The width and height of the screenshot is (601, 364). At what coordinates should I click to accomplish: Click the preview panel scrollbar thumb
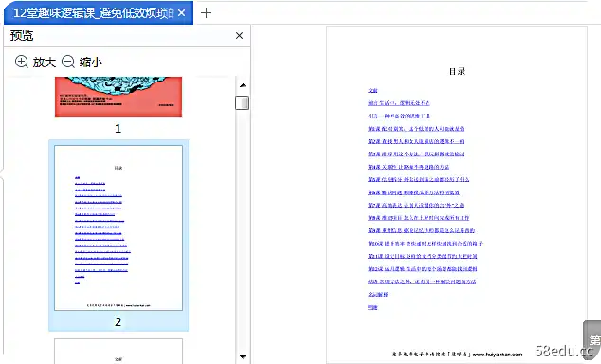(x=243, y=102)
